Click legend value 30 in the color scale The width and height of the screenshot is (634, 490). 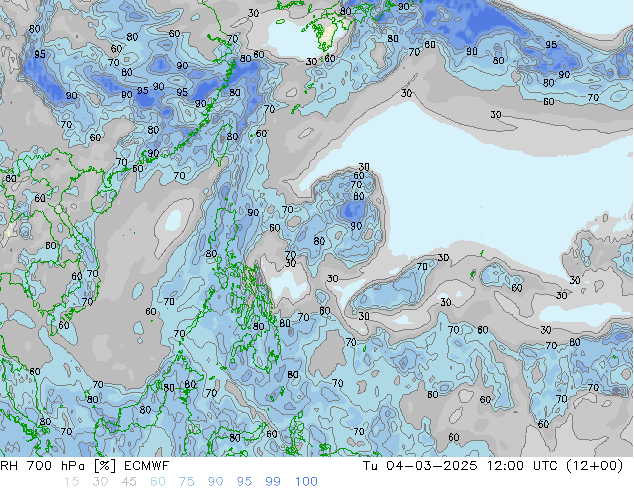click(100, 482)
